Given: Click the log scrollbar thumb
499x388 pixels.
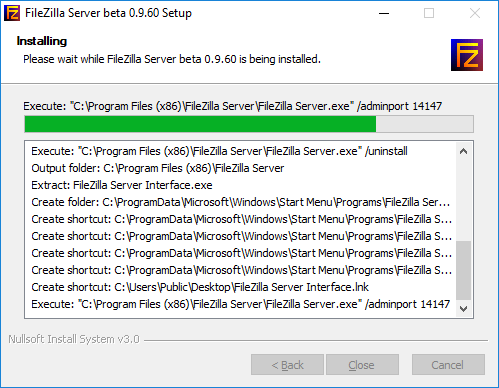Looking at the screenshot, I should [x=463, y=270].
